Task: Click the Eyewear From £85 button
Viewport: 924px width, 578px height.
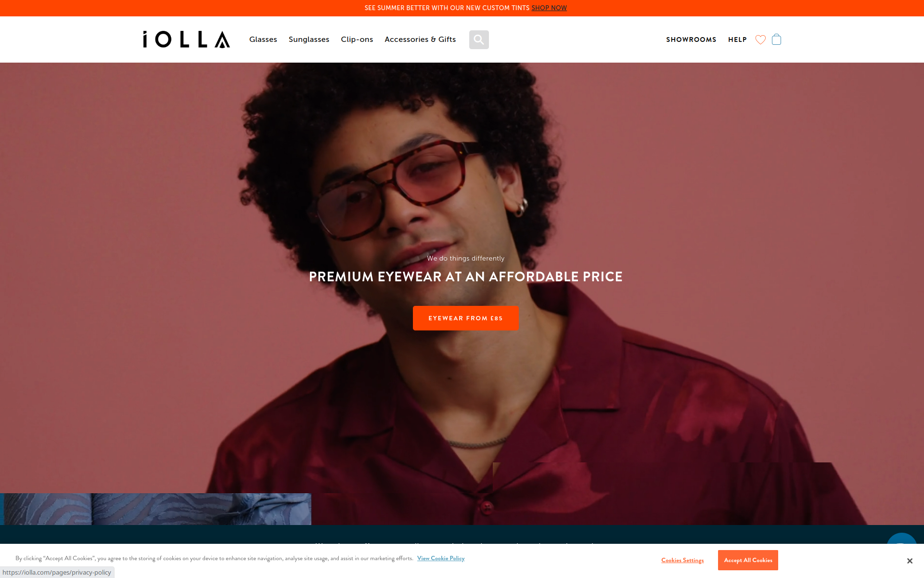Action: [466, 318]
